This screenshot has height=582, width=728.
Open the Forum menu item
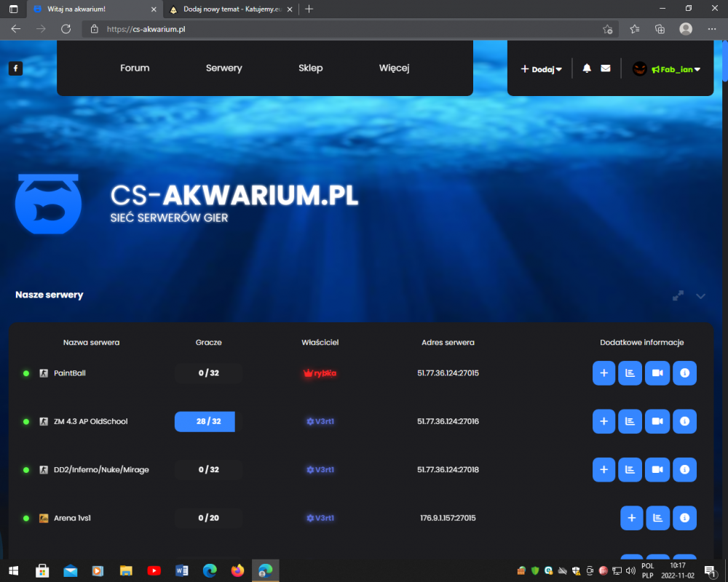pyautogui.click(x=135, y=68)
